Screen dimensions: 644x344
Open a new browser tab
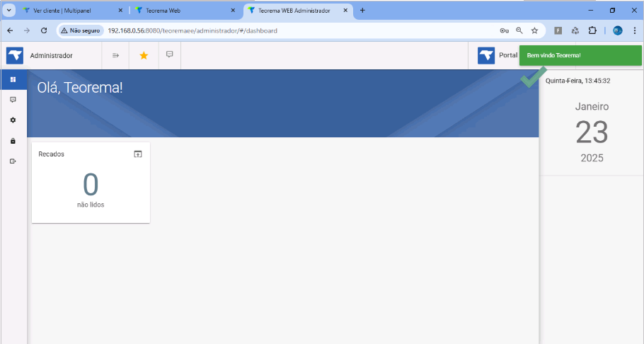coord(362,11)
